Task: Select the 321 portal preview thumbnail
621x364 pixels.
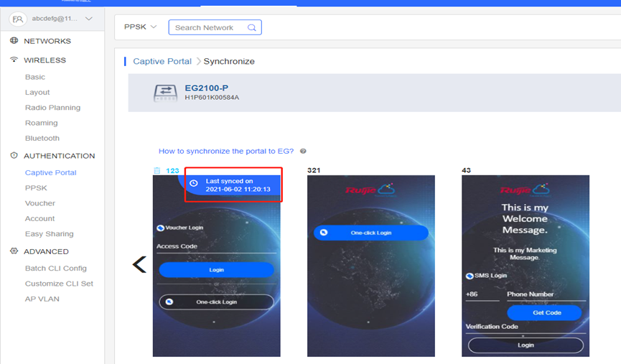Action: click(x=370, y=266)
